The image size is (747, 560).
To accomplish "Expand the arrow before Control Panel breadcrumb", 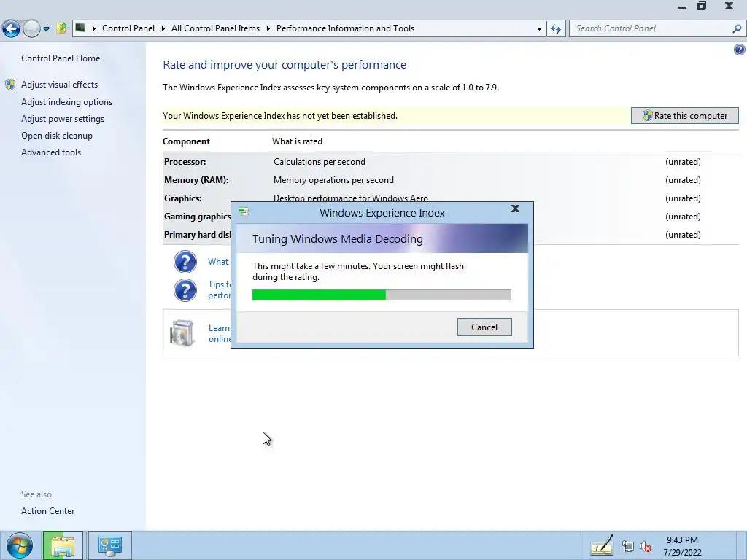I will (x=93, y=28).
